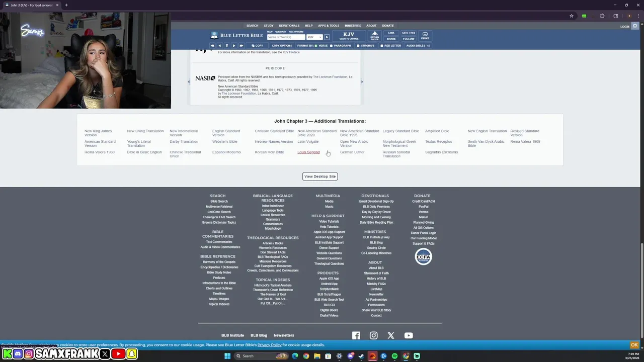Click the Print icon
This screenshot has height=362, width=644.
pos(425,36)
